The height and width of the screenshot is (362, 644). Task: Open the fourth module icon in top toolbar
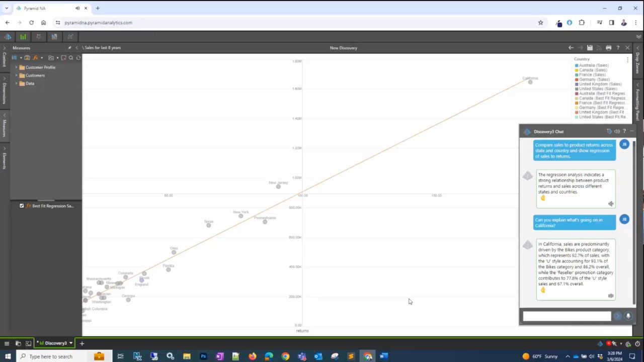pyautogui.click(x=54, y=37)
